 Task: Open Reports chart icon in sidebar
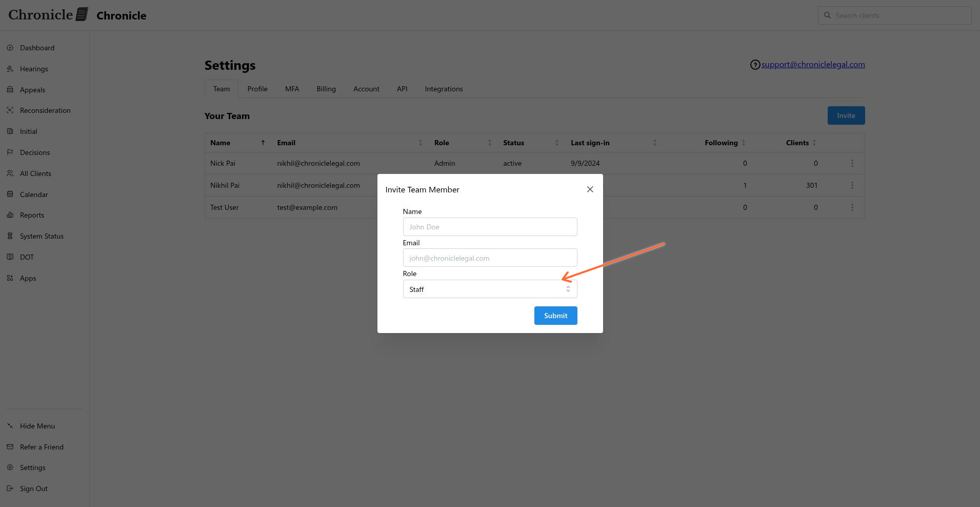coord(10,215)
